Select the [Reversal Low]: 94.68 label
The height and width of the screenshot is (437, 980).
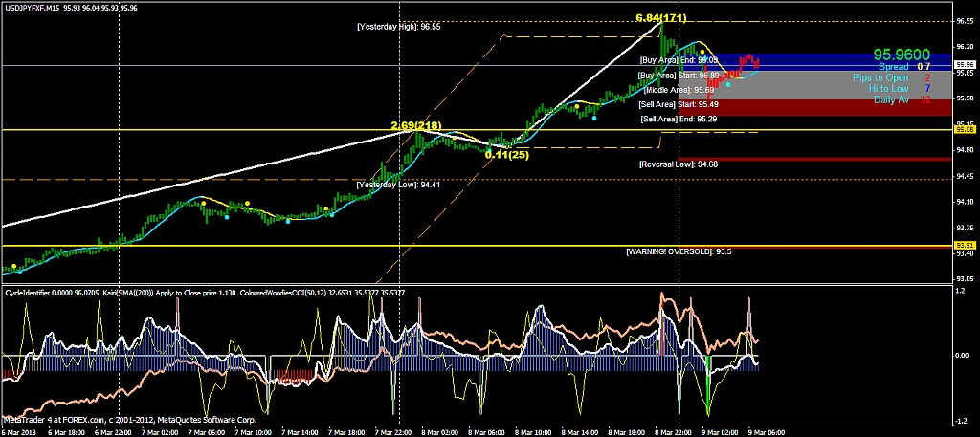679,164
